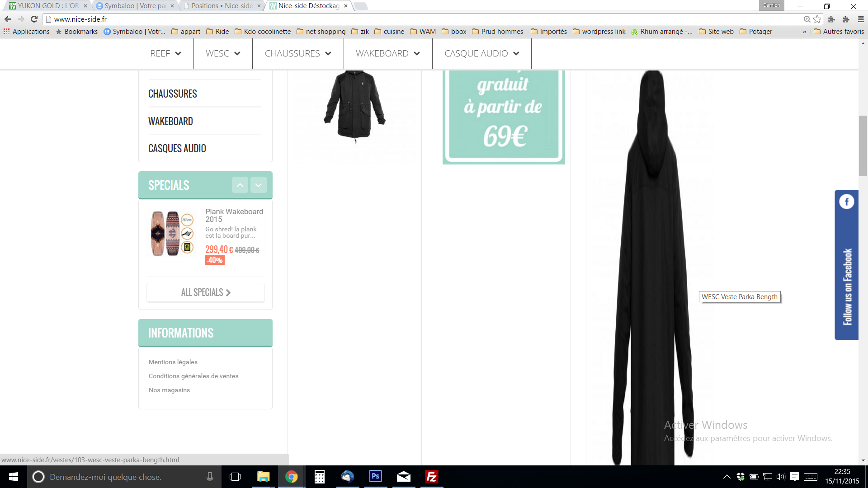Go back with the browser back arrow
This screenshot has height=488, width=868.
(x=8, y=19)
